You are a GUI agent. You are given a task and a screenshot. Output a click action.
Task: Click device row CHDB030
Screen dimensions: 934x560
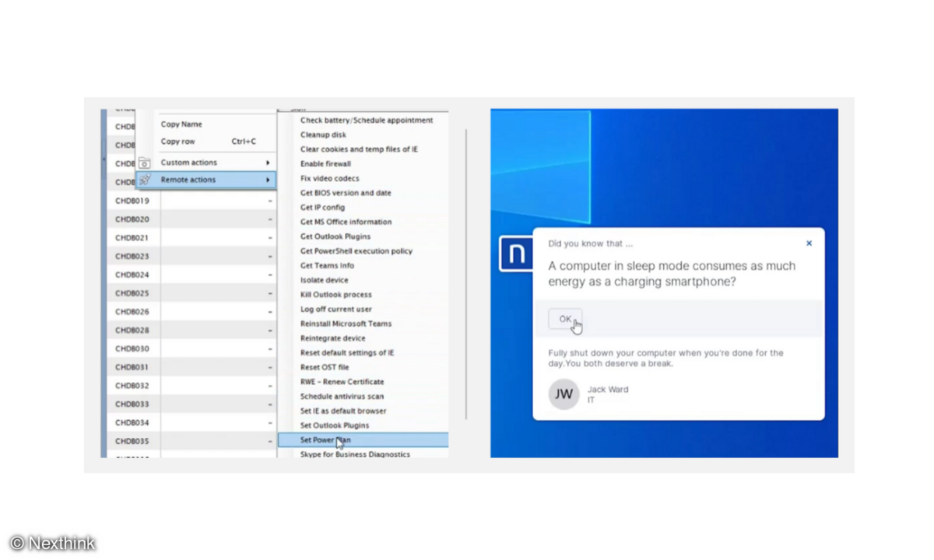(191, 348)
